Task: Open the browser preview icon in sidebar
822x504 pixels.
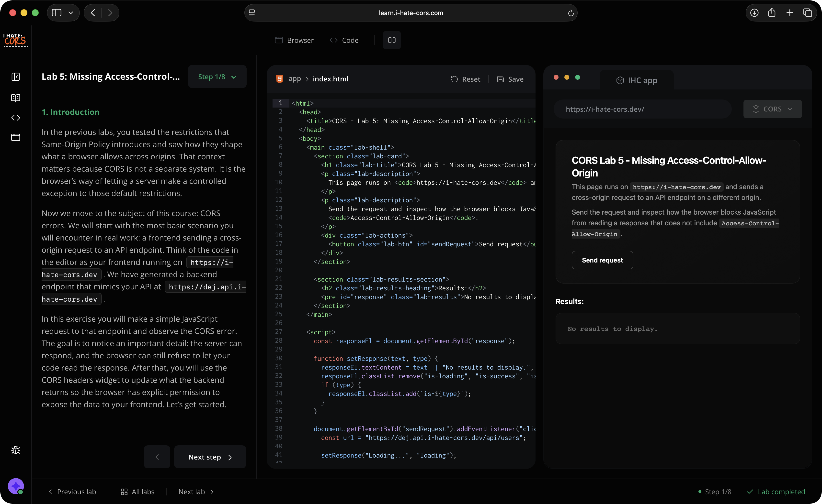Action: (16, 137)
